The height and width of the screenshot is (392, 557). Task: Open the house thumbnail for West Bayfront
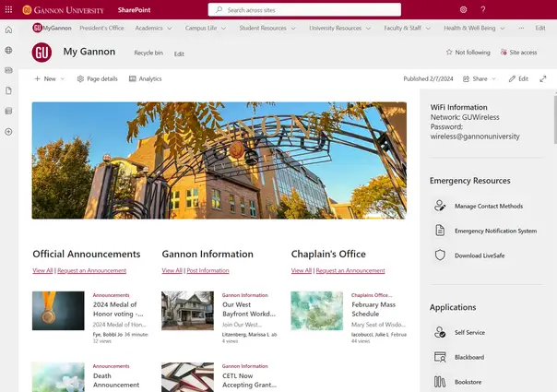pos(187,311)
